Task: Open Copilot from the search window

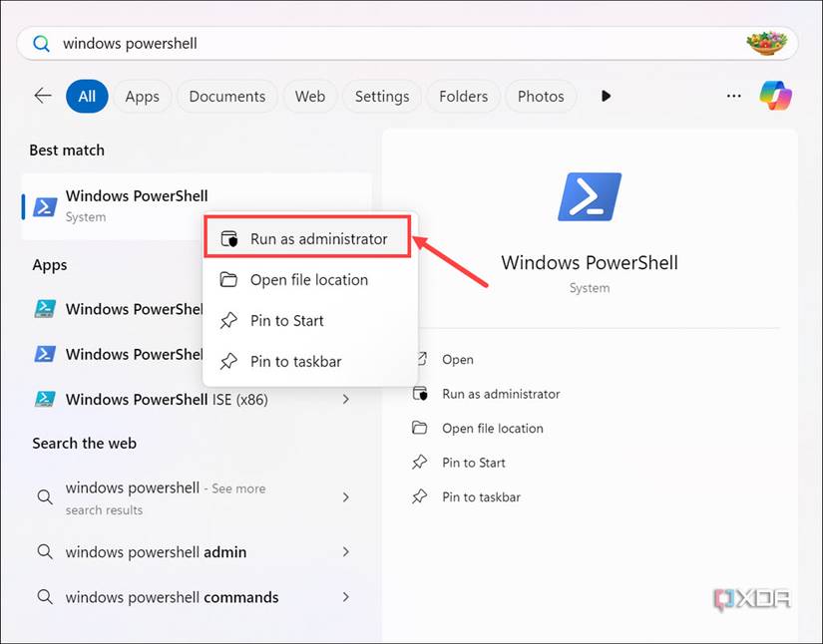Action: [774, 96]
